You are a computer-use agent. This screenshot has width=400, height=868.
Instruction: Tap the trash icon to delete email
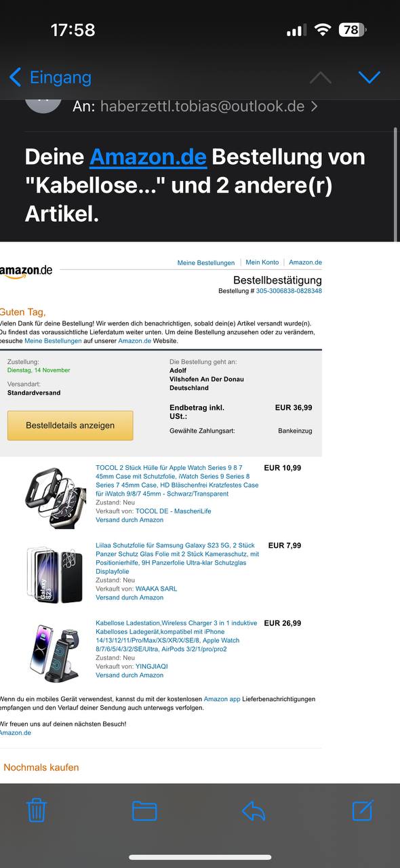(x=36, y=810)
